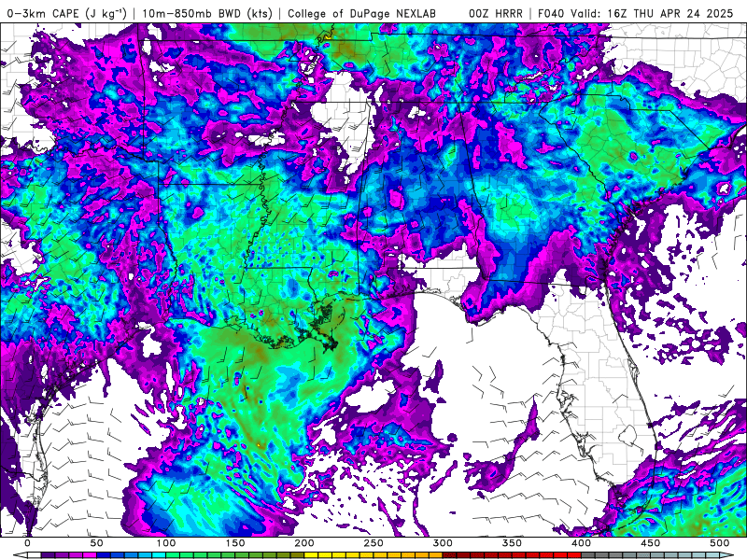747x560 pixels.
Task: Click the colorbar label '250'
Action: 373,543
